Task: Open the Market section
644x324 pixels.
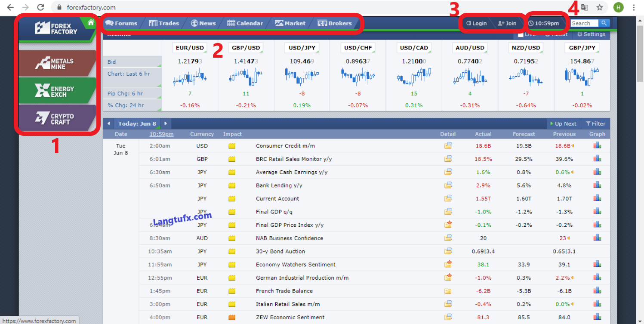Action: [290, 23]
